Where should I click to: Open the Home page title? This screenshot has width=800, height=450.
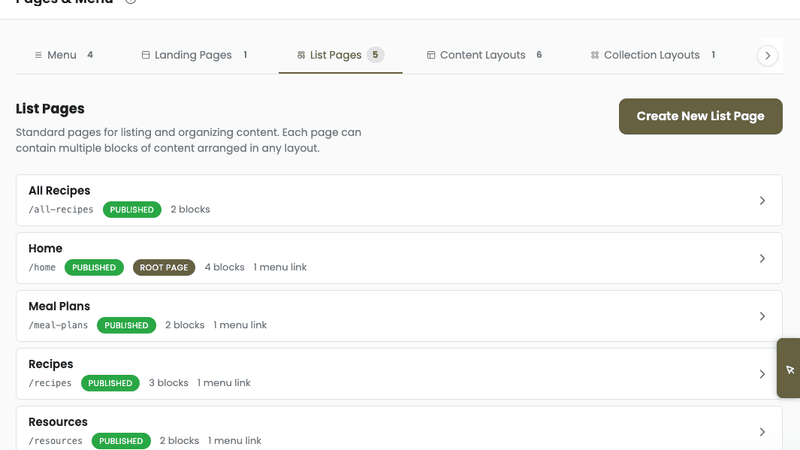45,248
